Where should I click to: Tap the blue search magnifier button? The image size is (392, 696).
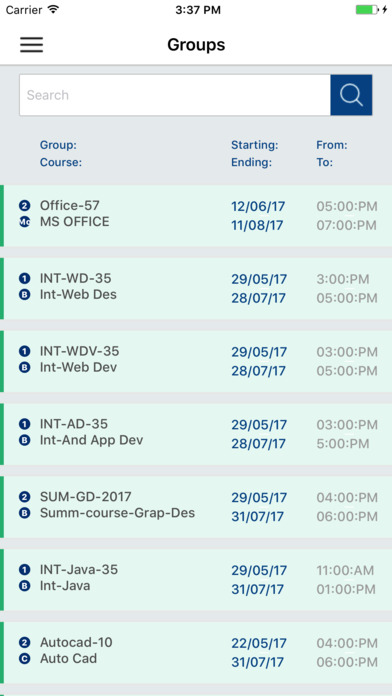pyautogui.click(x=351, y=95)
